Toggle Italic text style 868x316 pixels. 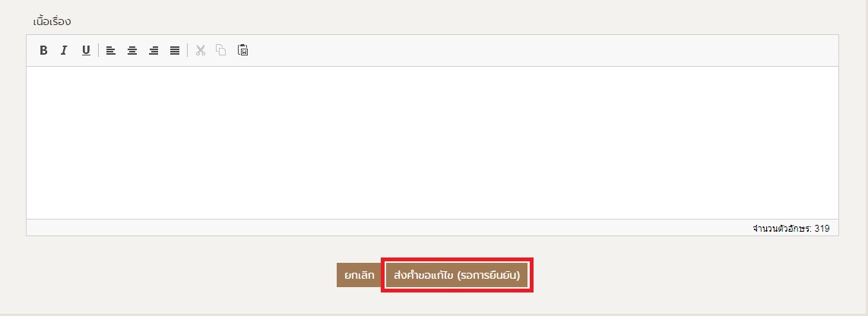point(64,50)
